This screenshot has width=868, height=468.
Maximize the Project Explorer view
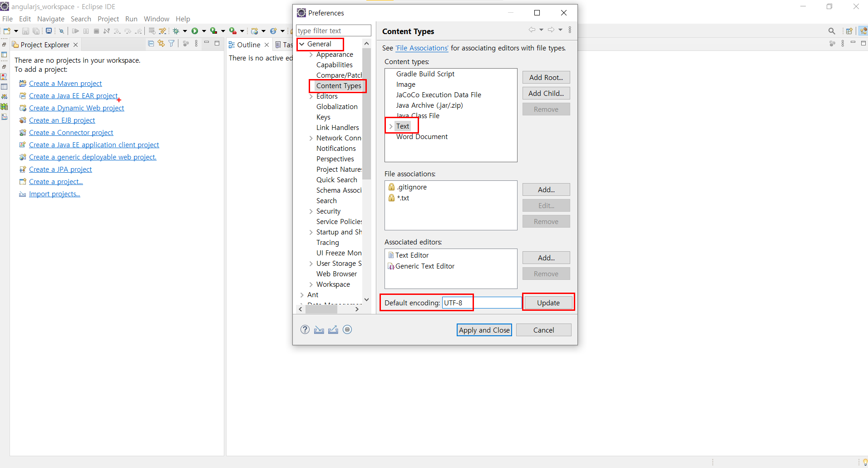217,43
